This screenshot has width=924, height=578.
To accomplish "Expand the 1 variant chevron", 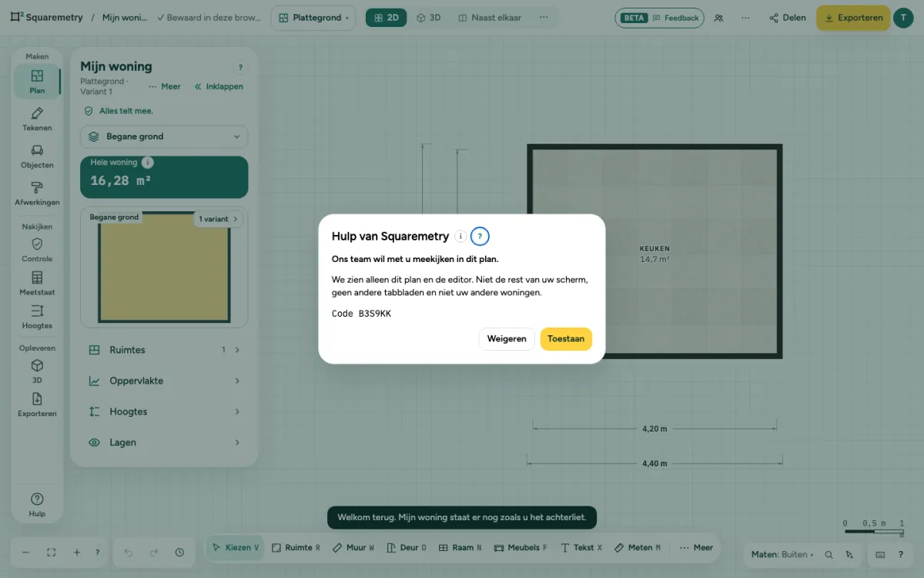I will tap(218, 219).
